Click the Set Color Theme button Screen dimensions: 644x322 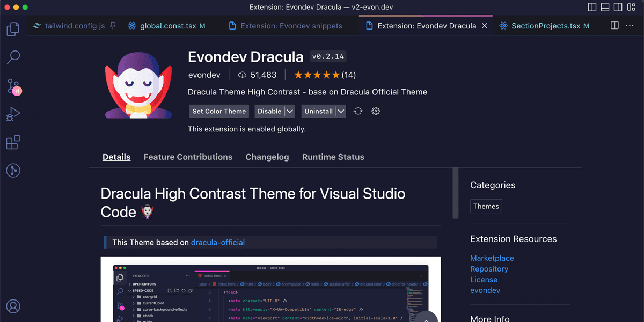coord(219,111)
